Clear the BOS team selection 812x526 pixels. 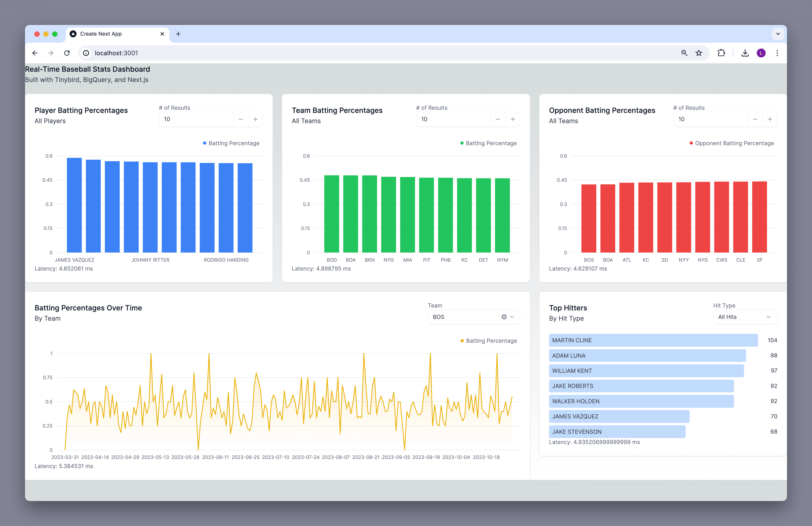504,317
